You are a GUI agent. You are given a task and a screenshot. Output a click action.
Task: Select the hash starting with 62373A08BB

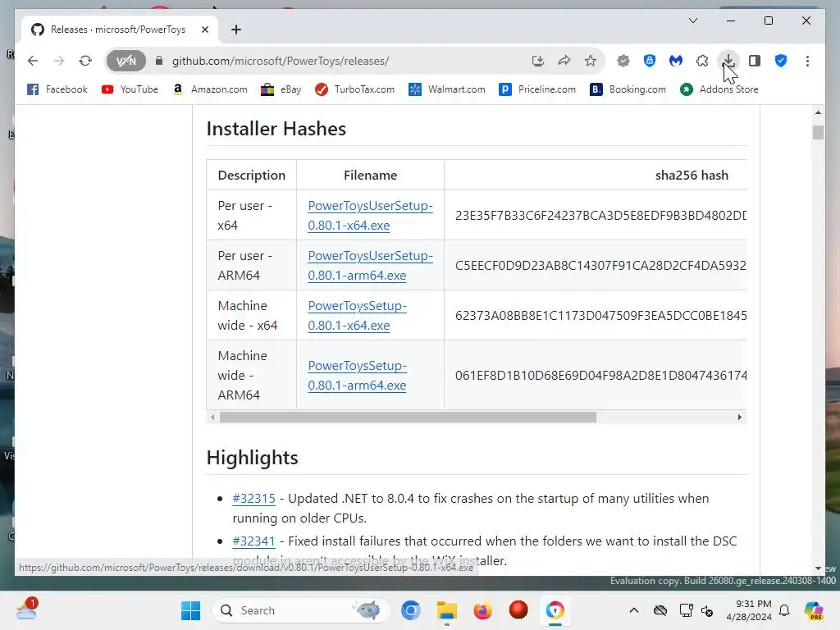tap(600, 316)
